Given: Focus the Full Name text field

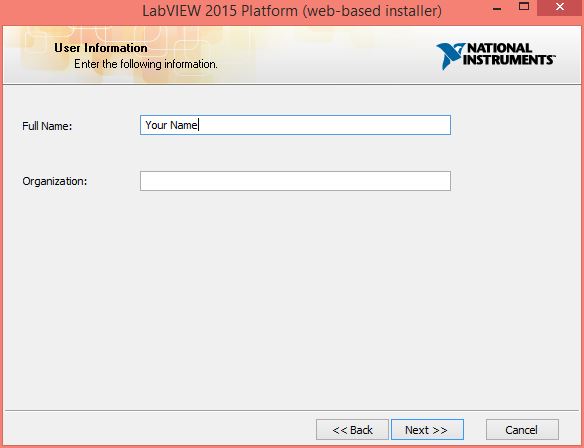Looking at the screenshot, I should [295, 125].
